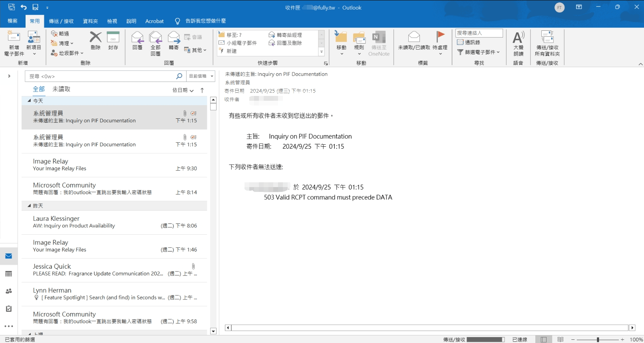Image resolution: width=644 pixels, height=343 pixels.
Task: Open the Clean Up (清理) menu
Action: click(x=62, y=43)
